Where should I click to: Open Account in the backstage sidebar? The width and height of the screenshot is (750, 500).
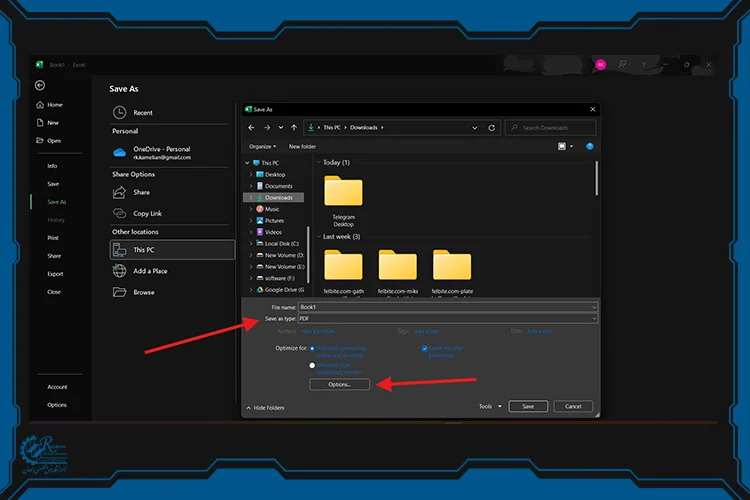[x=57, y=387]
